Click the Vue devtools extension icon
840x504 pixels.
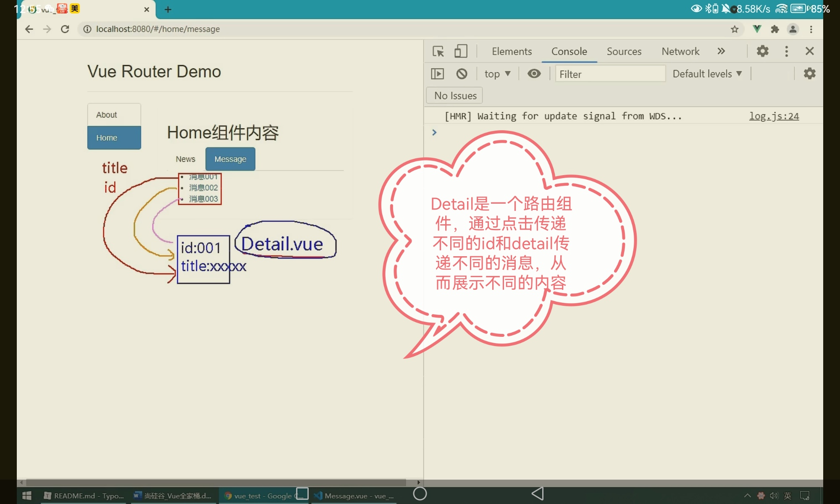pyautogui.click(x=757, y=29)
